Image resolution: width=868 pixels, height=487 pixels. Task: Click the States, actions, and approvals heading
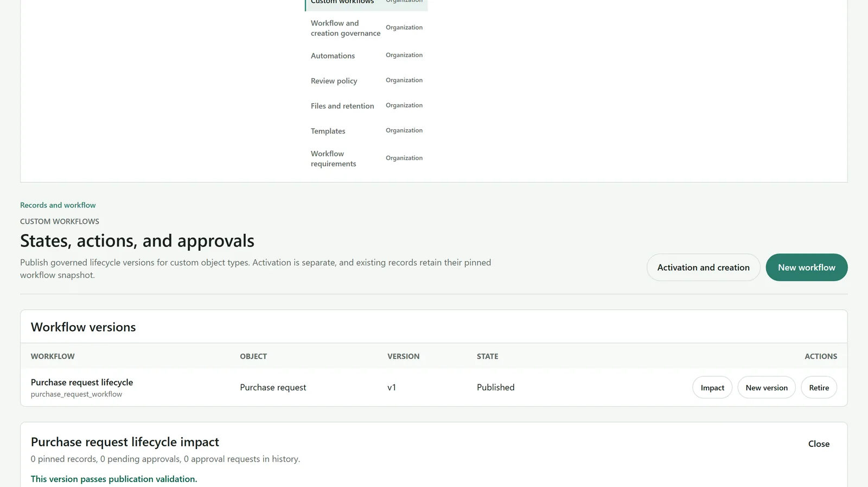coord(137,241)
